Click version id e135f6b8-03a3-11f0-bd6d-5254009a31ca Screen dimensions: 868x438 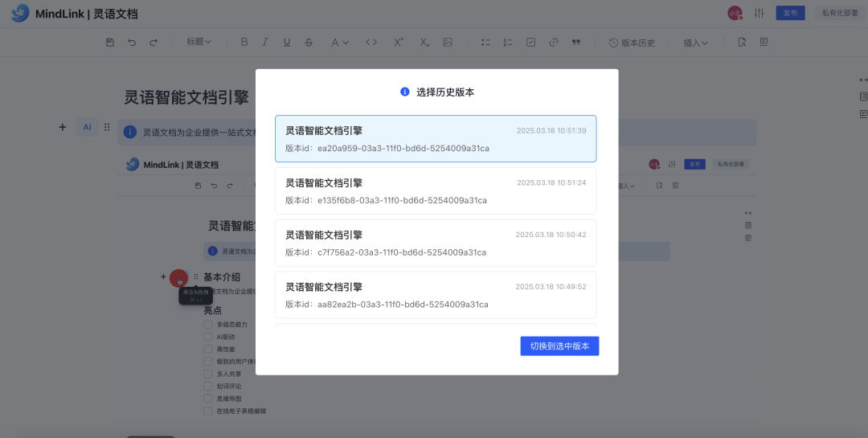click(x=402, y=200)
